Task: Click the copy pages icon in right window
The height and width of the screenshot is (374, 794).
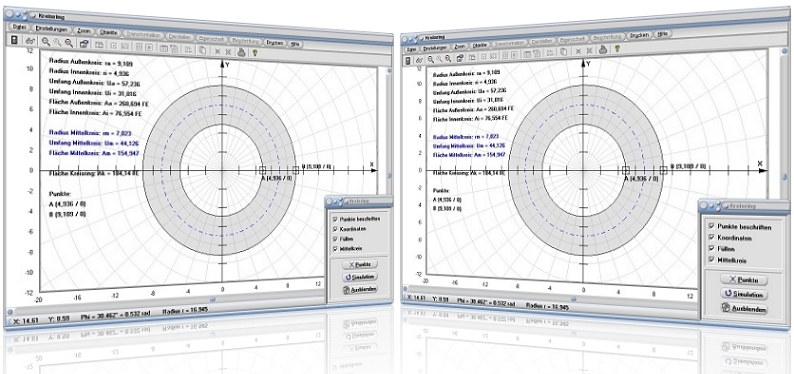Action: click(x=563, y=52)
